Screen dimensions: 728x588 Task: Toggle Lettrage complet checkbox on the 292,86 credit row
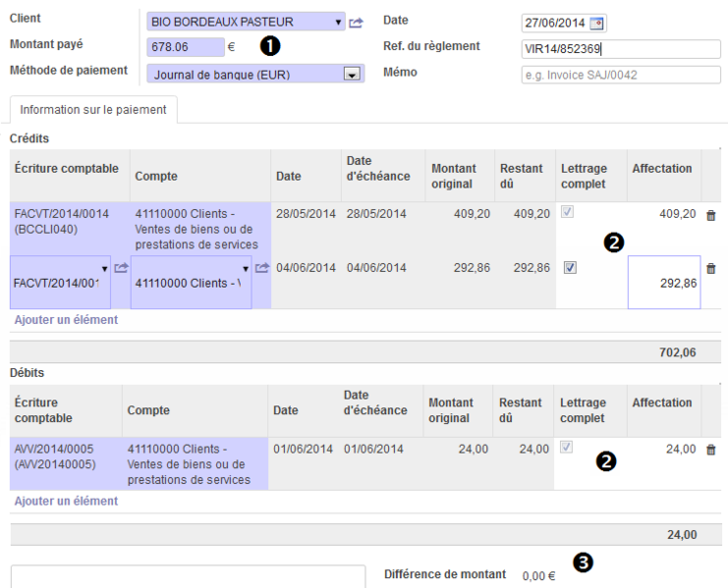coord(570,268)
